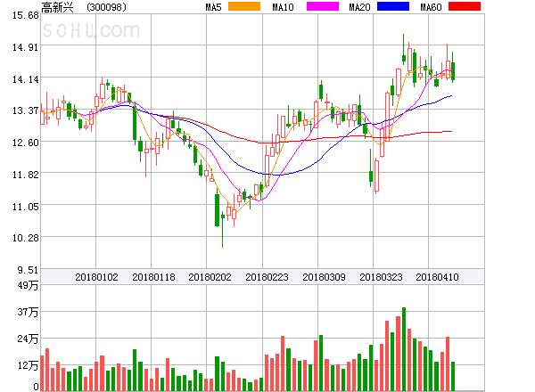Click the 20180202 date label
The image size is (535, 392).
pos(210,277)
